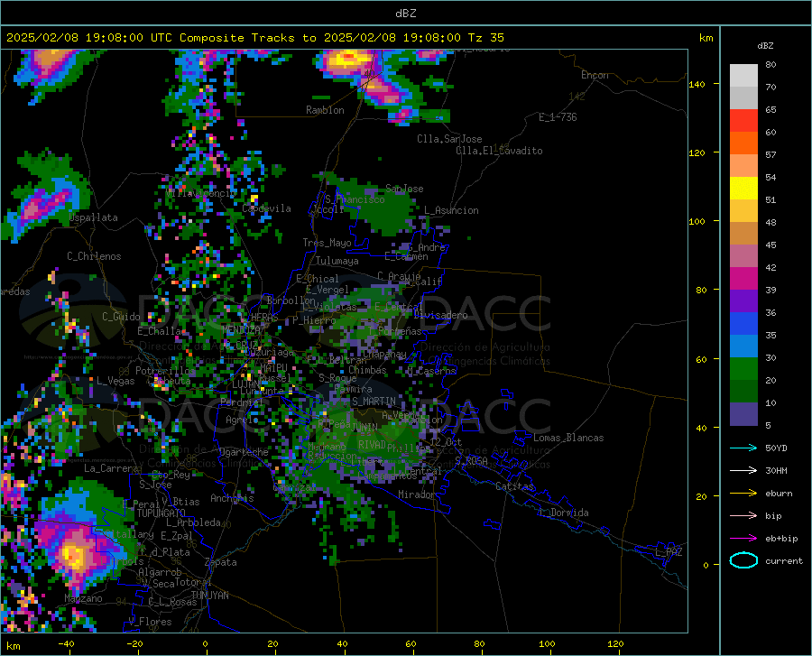Click the Ramblon place label
Screen dimensions: 812x656
(325, 110)
